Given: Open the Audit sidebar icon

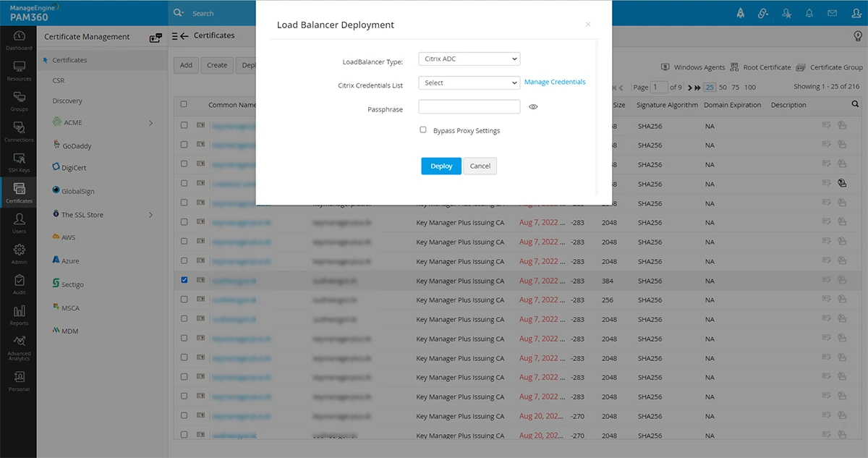Looking at the screenshot, I should [19, 284].
